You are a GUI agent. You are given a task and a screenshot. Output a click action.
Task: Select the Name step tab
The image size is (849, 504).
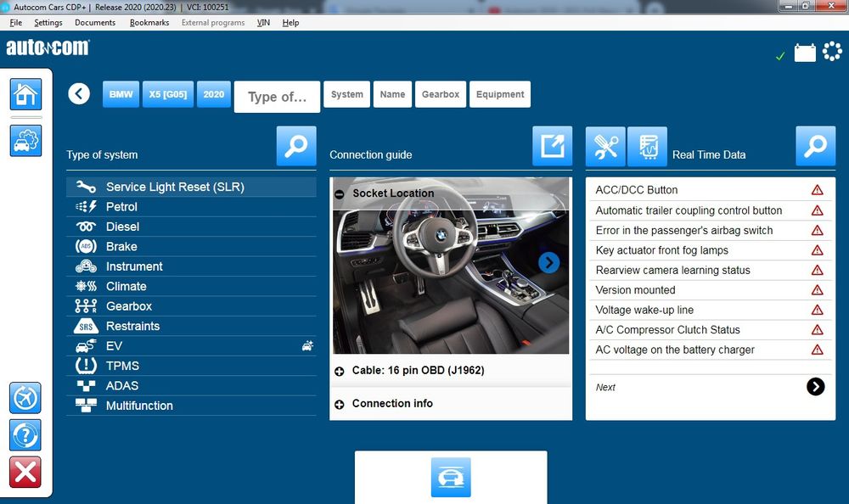pyautogui.click(x=392, y=94)
